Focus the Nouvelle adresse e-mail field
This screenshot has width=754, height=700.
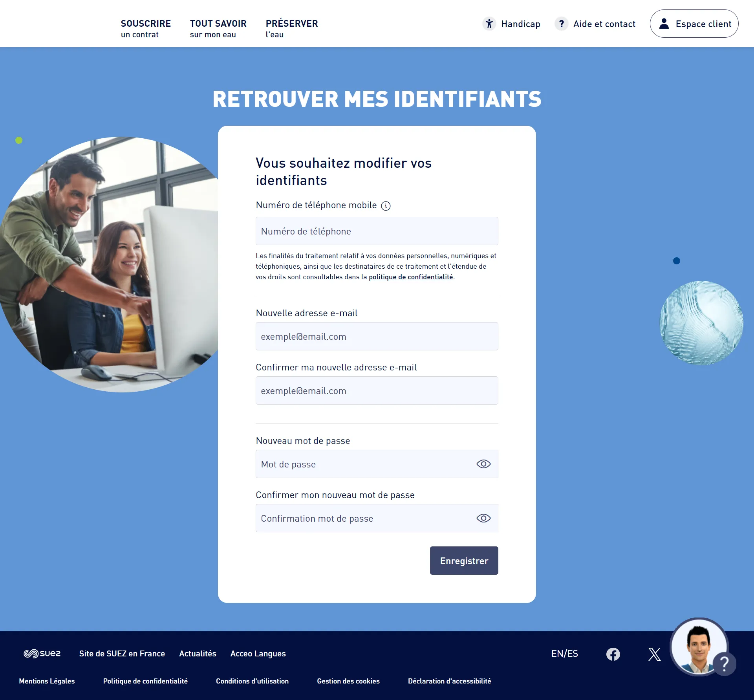[x=377, y=337]
